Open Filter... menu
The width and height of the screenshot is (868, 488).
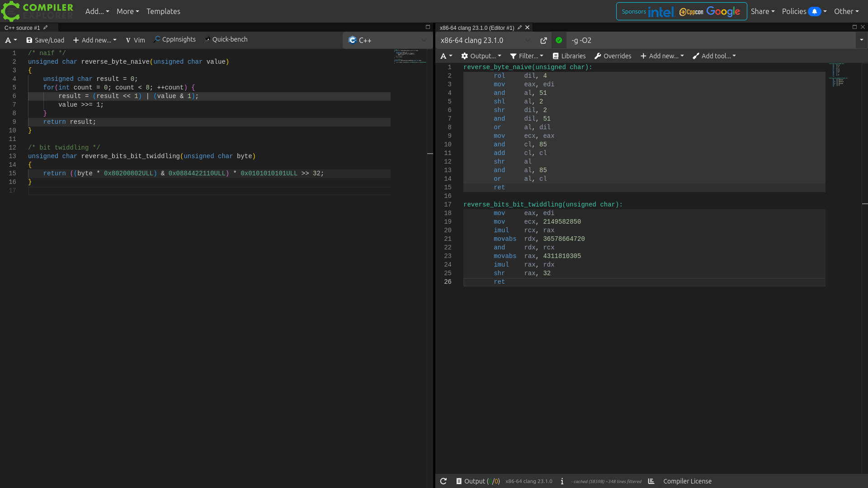pyautogui.click(x=527, y=56)
